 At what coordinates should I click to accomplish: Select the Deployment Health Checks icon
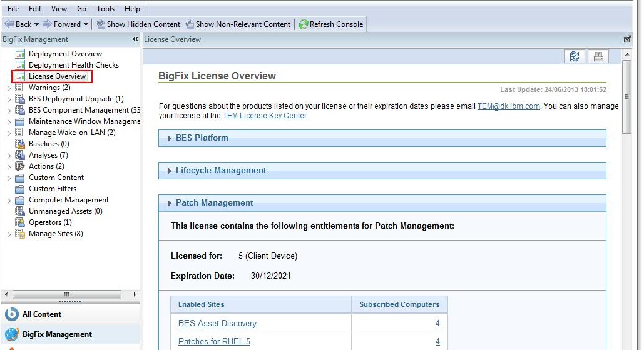(x=20, y=65)
